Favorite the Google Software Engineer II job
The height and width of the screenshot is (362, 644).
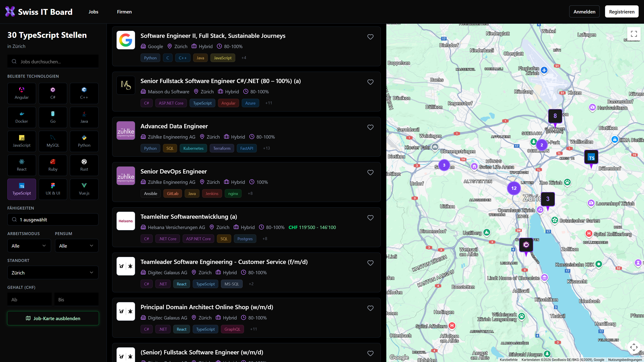(x=370, y=37)
